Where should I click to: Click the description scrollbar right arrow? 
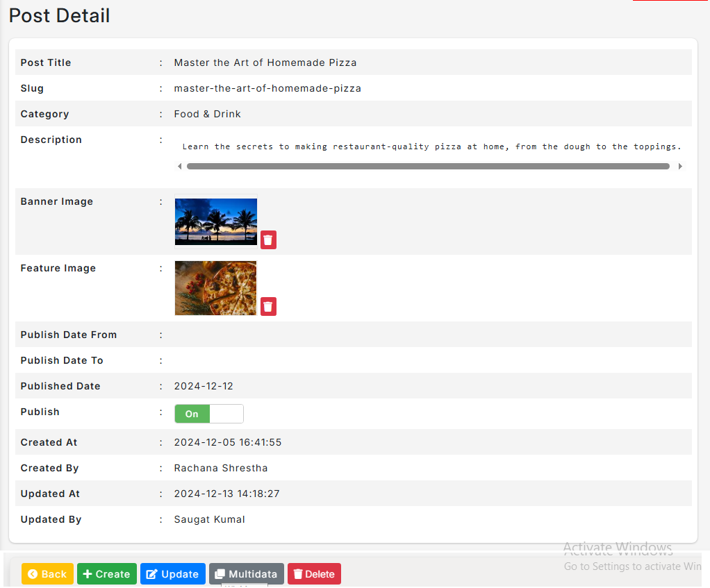680,167
